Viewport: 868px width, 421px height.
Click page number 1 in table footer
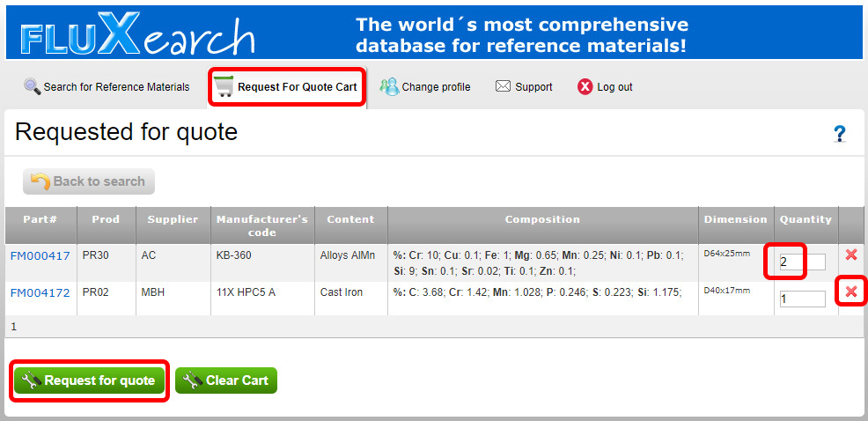tap(14, 327)
